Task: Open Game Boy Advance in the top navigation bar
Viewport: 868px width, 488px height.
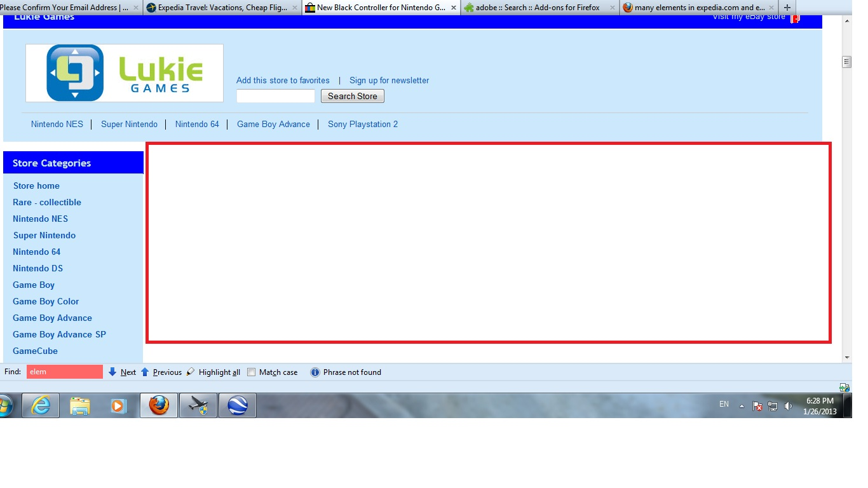Action: point(273,124)
